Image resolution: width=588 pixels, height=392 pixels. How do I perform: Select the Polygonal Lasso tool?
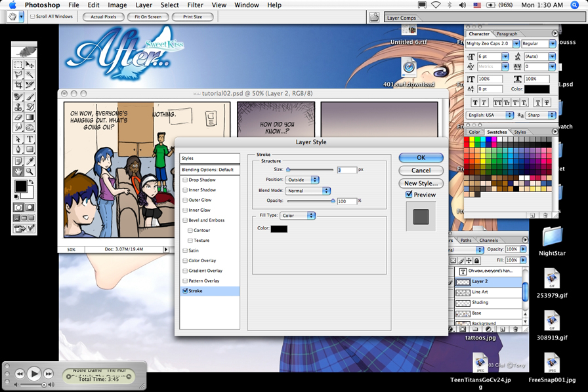18,75
